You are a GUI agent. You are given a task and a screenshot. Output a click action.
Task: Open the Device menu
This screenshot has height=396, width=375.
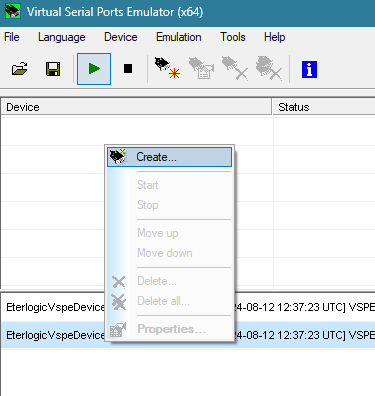[x=121, y=37]
